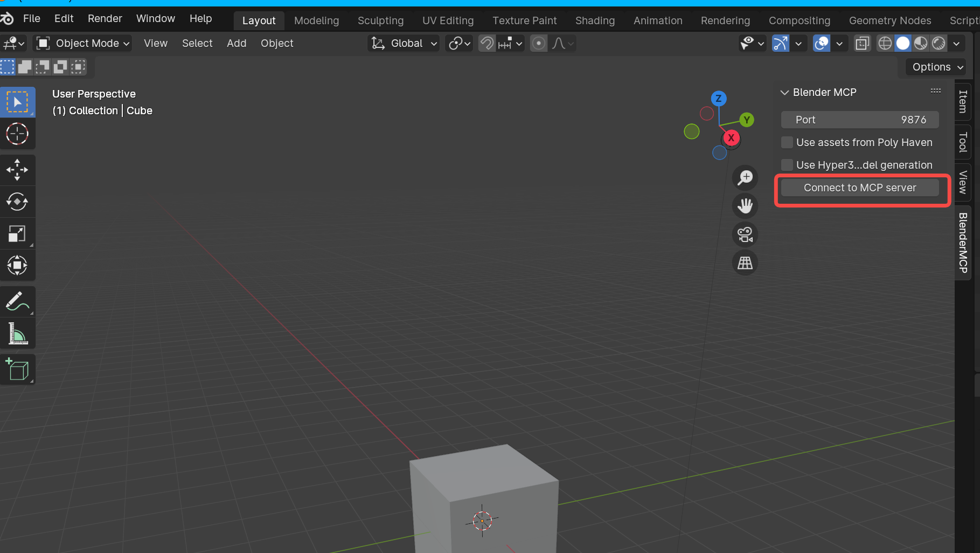Switch to material preview shading

pyautogui.click(x=921, y=43)
